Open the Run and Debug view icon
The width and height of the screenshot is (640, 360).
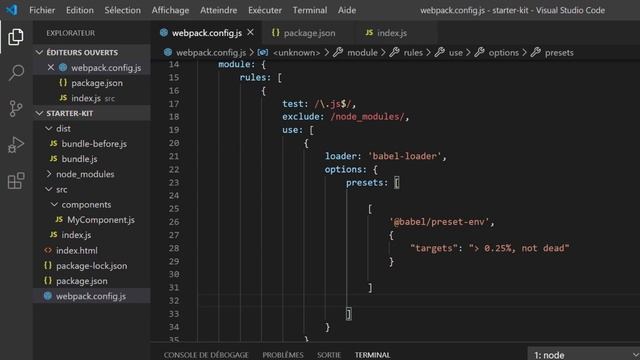pyautogui.click(x=16, y=144)
